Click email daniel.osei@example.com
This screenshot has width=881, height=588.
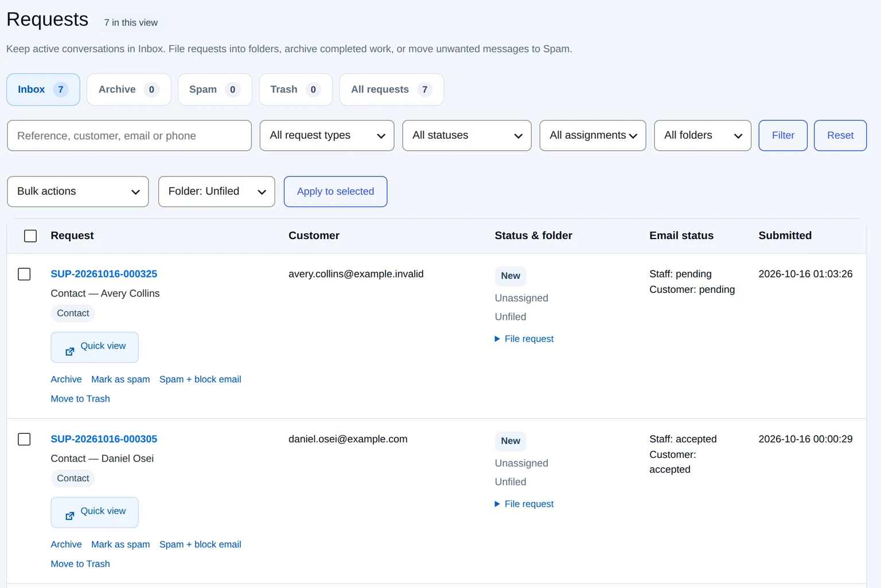coord(348,439)
